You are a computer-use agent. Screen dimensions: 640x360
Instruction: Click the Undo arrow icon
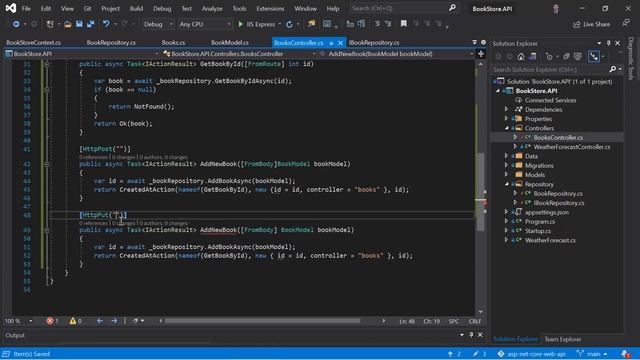(106, 24)
